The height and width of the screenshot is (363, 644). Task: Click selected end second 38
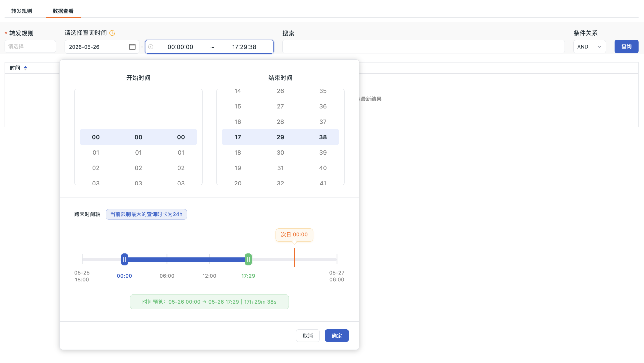pos(323,137)
